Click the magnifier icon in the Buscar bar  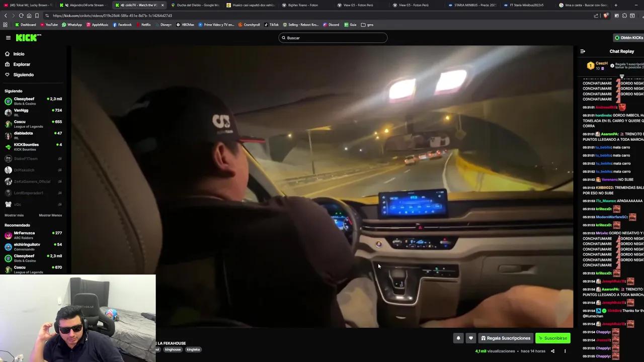point(284,37)
